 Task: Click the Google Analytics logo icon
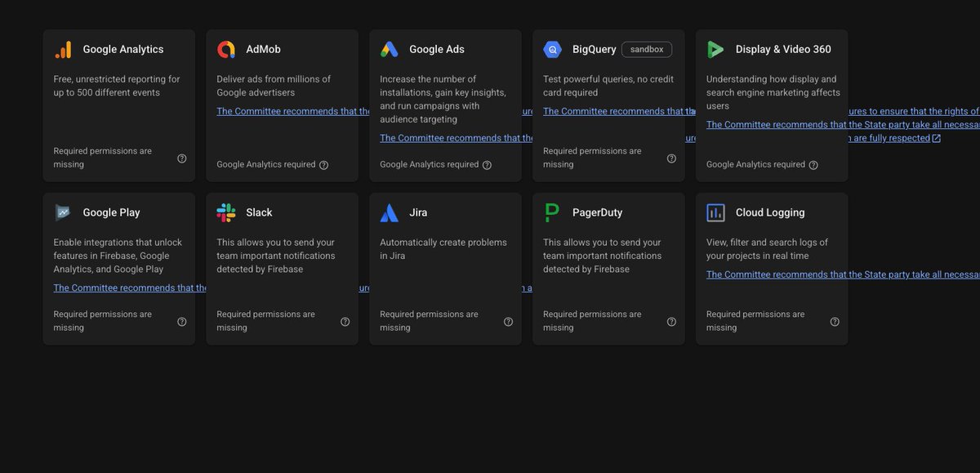tap(63, 49)
